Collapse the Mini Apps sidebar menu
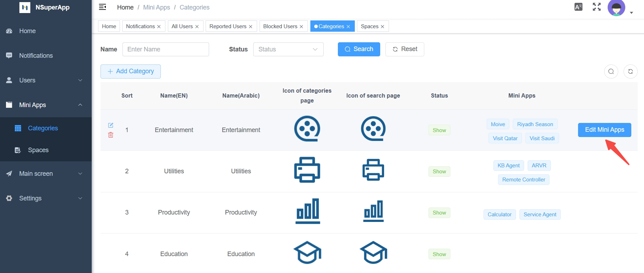 (x=46, y=105)
